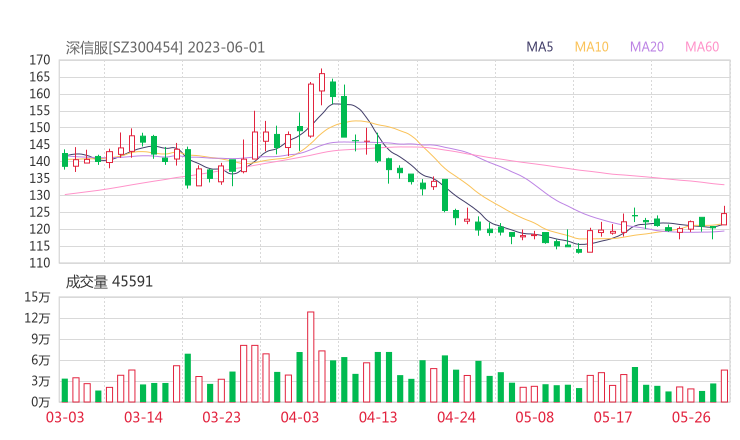
Task: Click the 170 price axis label
Action: pos(40,60)
